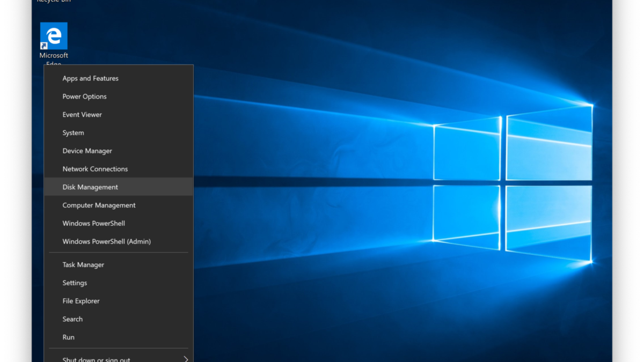Click the Shut down or sign out text
The image size is (644, 362).
[x=96, y=359]
